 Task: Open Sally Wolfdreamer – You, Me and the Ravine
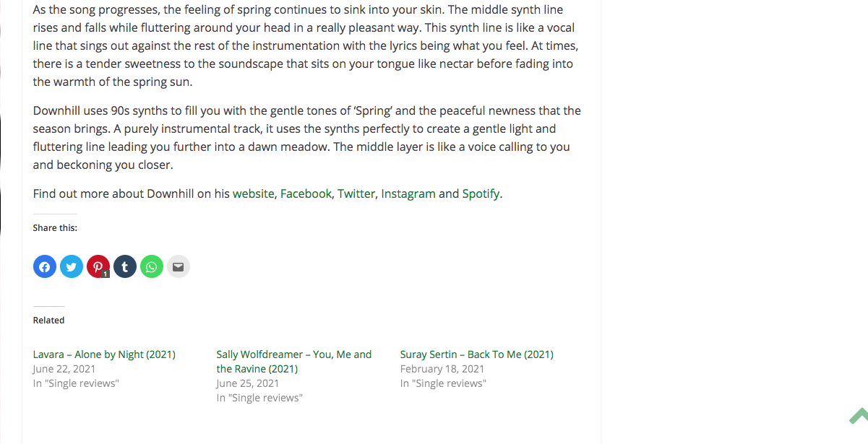point(294,362)
